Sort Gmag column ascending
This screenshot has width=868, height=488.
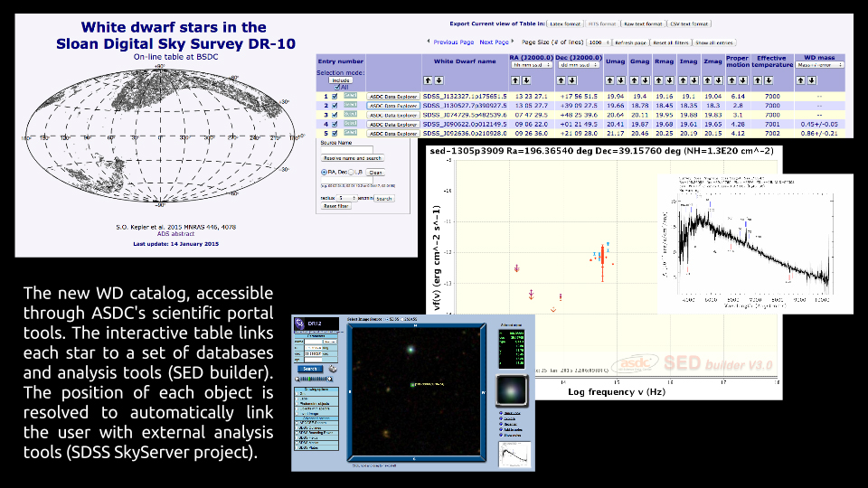635,80
